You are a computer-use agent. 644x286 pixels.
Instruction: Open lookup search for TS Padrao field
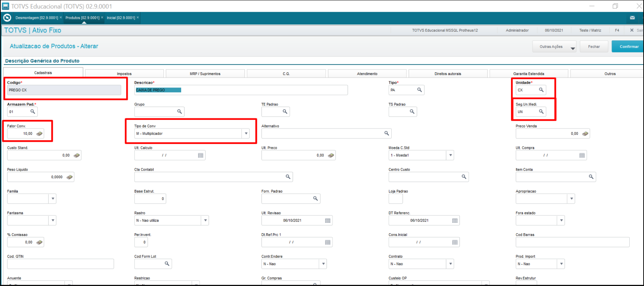[x=412, y=112]
